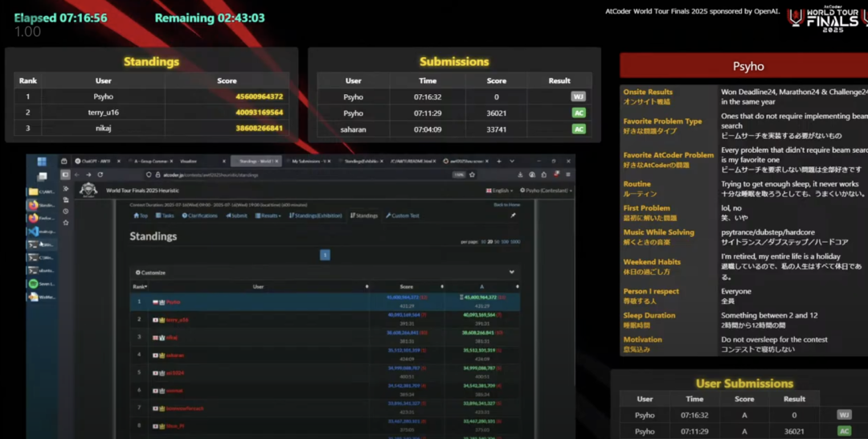This screenshot has width=868, height=439.
Task: Switch to Firefox 'Standin...' taskbar window
Action: [42, 205]
